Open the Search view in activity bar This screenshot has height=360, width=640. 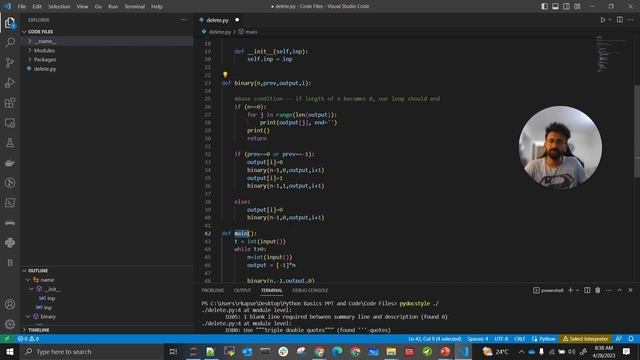coord(10,42)
